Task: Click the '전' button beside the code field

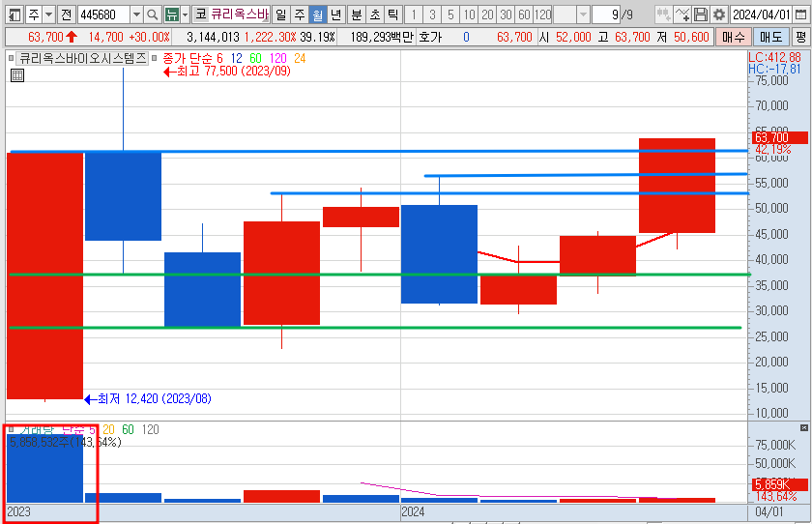Action: tap(67, 15)
